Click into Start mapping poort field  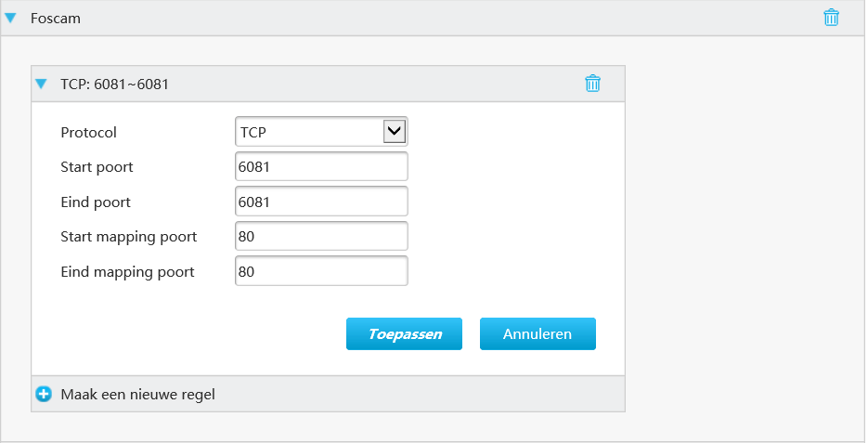(x=321, y=237)
